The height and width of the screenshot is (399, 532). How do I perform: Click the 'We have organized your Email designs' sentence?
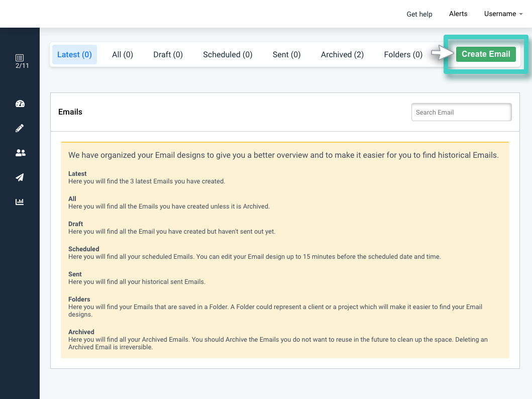(283, 155)
